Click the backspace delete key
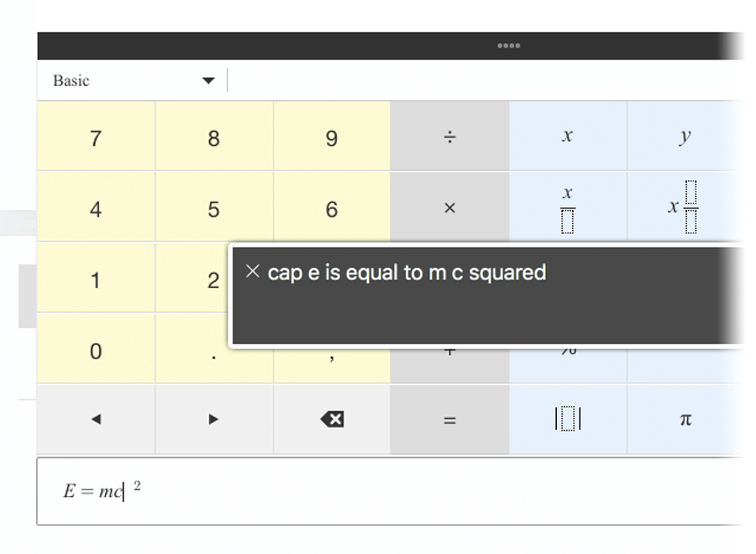Screen dimensions: 756x554 [x=332, y=419]
